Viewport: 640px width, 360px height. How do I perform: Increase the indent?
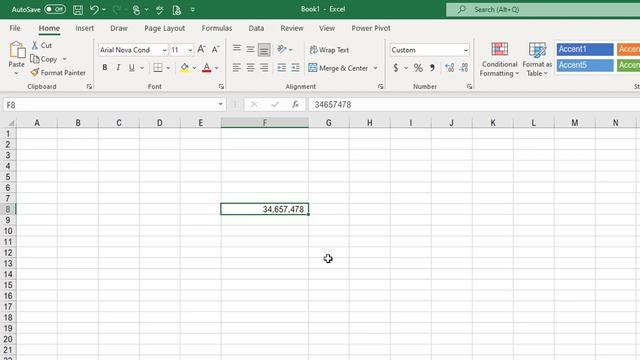click(x=296, y=68)
